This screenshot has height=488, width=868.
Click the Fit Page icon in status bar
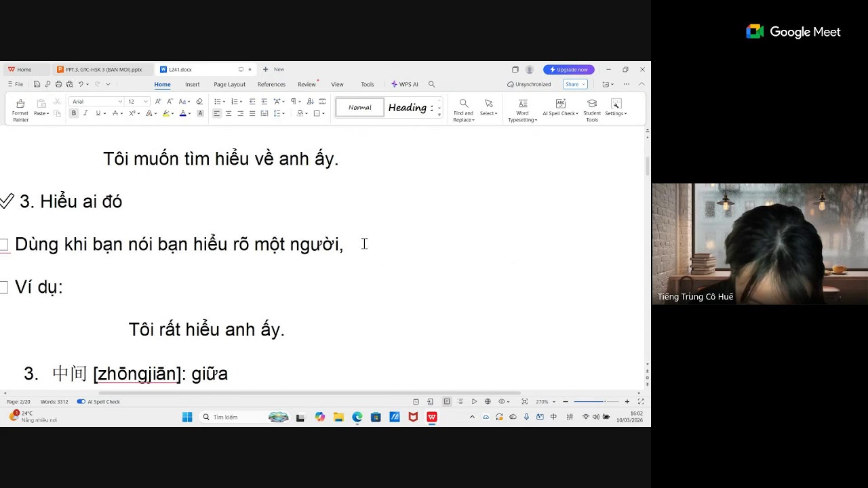coord(524,402)
